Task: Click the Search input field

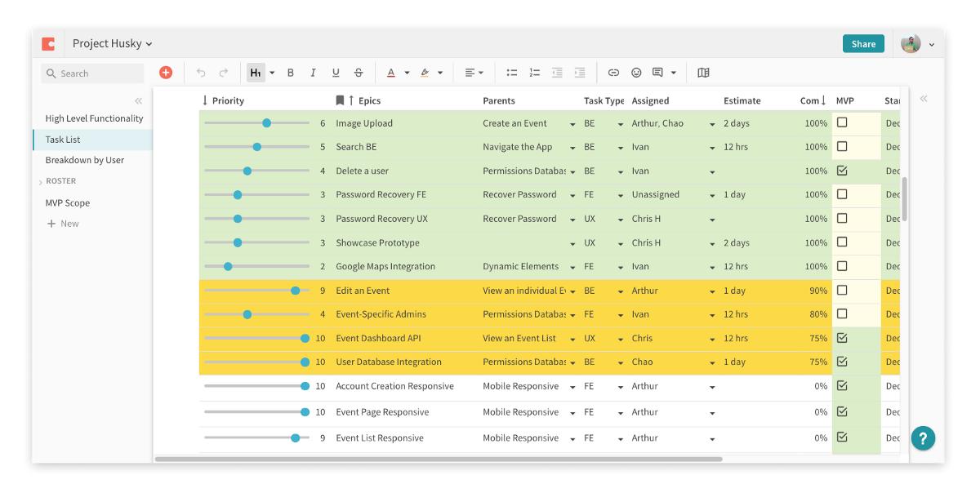Action: pyautogui.click(x=92, y=73)
